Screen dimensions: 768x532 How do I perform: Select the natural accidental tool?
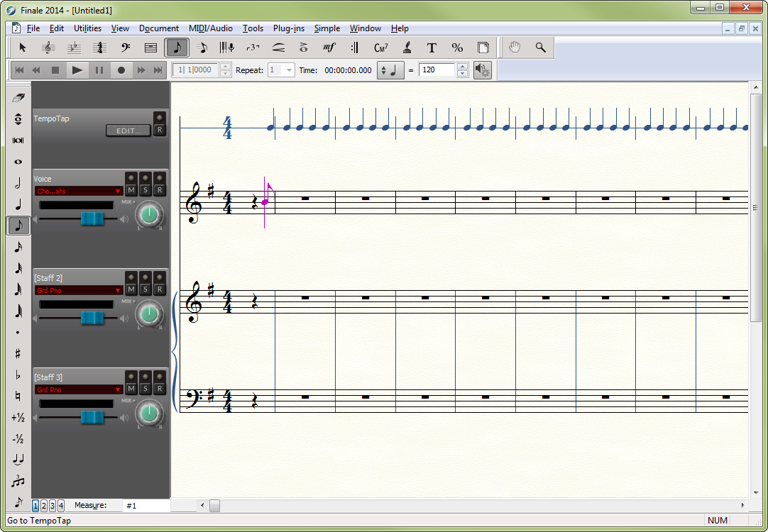coord(18,396)
